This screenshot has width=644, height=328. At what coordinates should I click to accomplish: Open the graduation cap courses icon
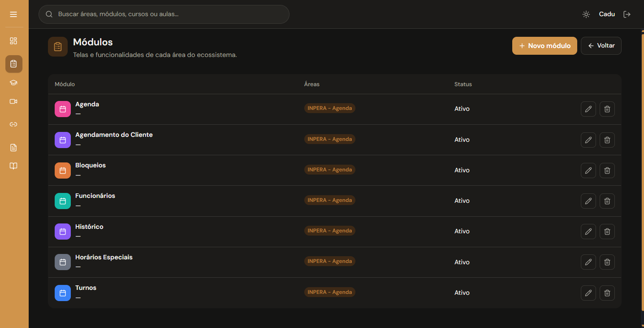(13, 83)
